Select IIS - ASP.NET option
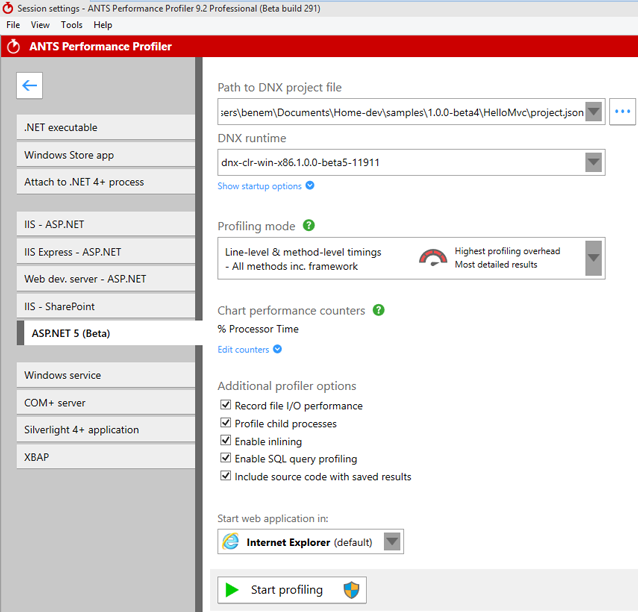Image resolution: width=638 pixels, height=612 pixels. click(106, 224)
